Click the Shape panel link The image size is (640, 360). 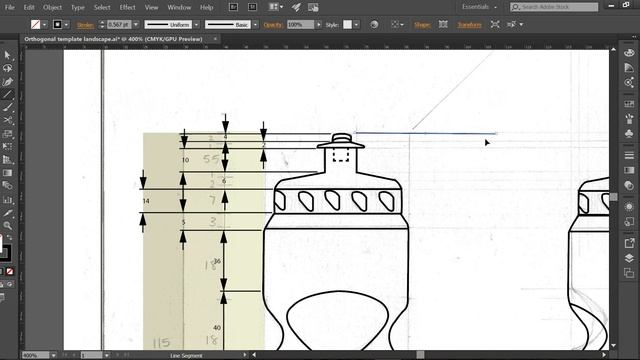(422, 25)
